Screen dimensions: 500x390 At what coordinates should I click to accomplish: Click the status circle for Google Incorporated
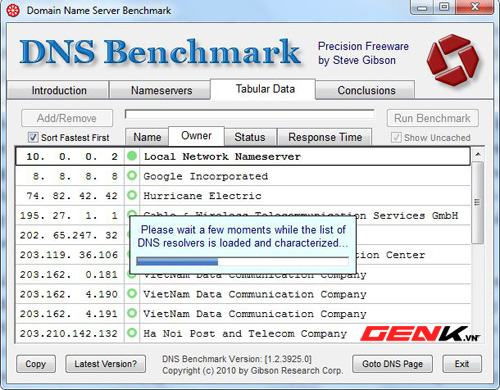132,175
